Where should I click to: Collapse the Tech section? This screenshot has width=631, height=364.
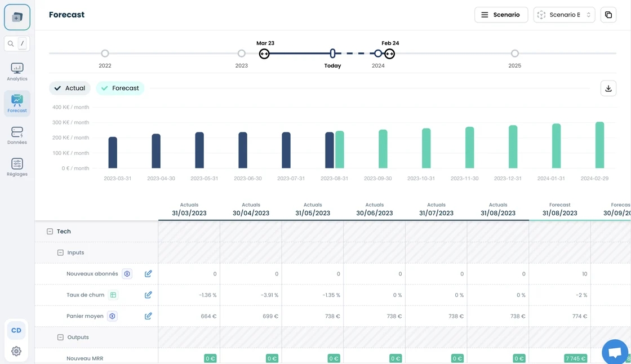(50, 232)
